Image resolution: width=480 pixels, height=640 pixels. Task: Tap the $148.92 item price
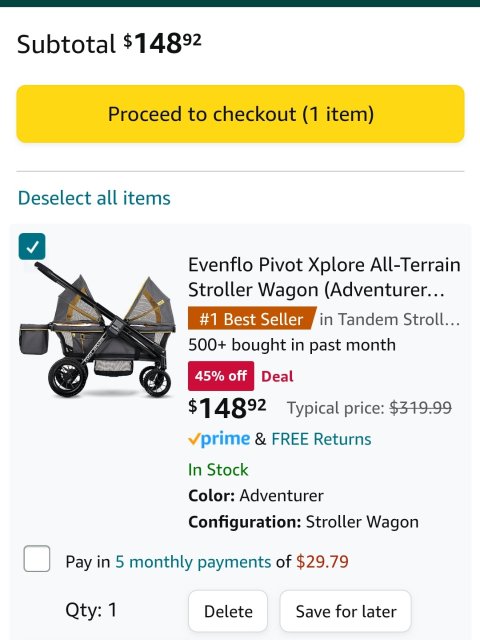point(227,408)
